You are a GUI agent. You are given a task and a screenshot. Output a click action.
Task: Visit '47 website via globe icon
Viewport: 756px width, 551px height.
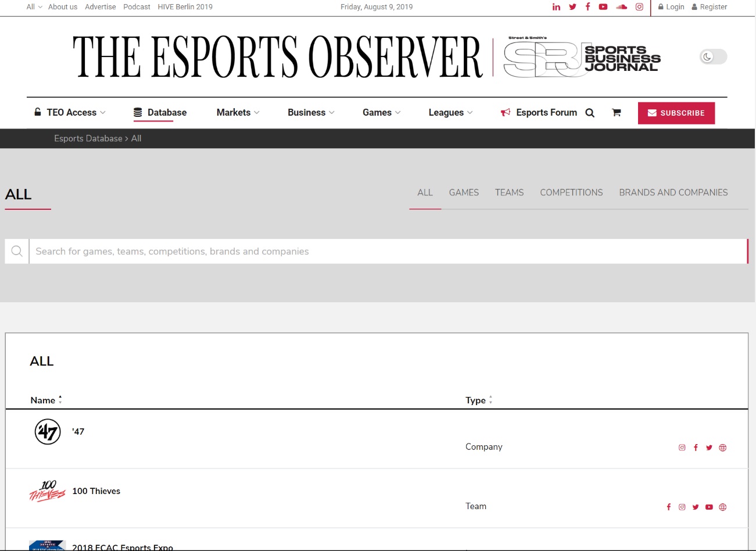tap(723, 448)
